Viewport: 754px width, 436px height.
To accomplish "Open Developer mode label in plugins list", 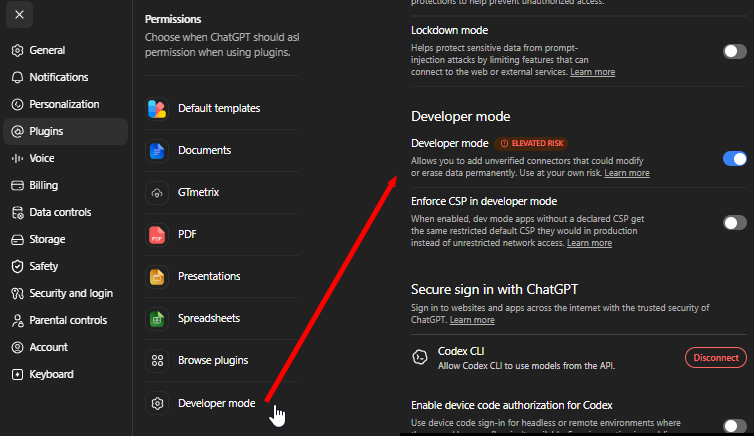I will coord(216,403).
